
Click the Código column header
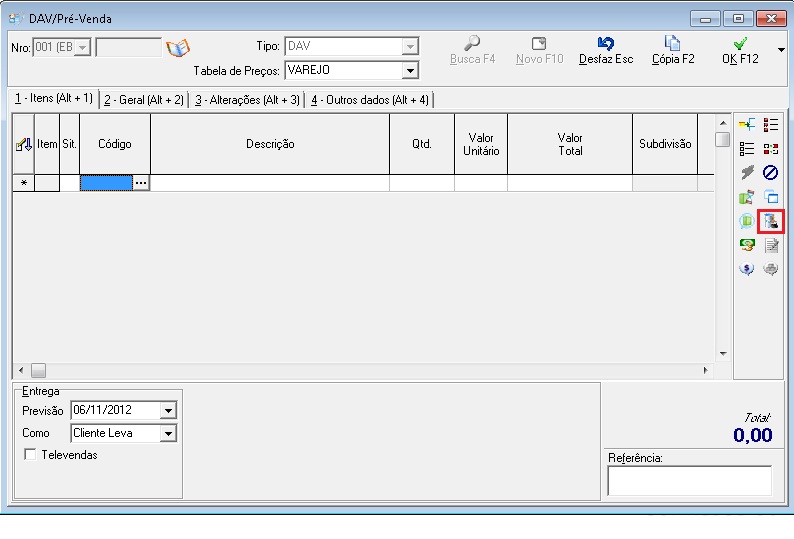[115, 144]
